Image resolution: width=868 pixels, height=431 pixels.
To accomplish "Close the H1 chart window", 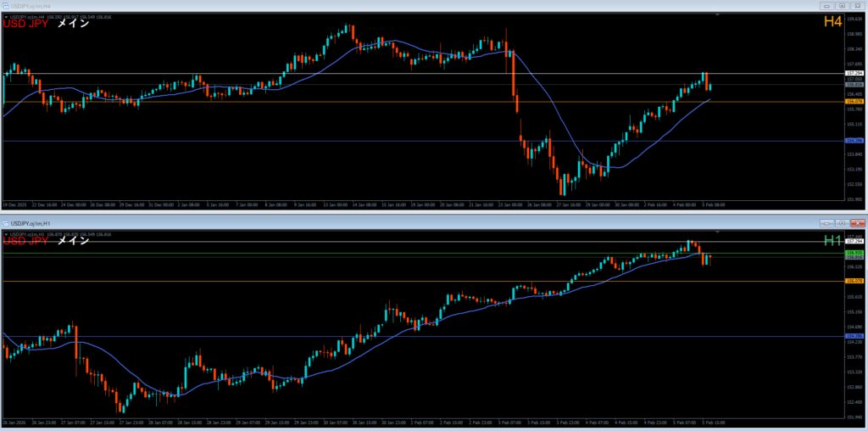I will tap(855, 222).
